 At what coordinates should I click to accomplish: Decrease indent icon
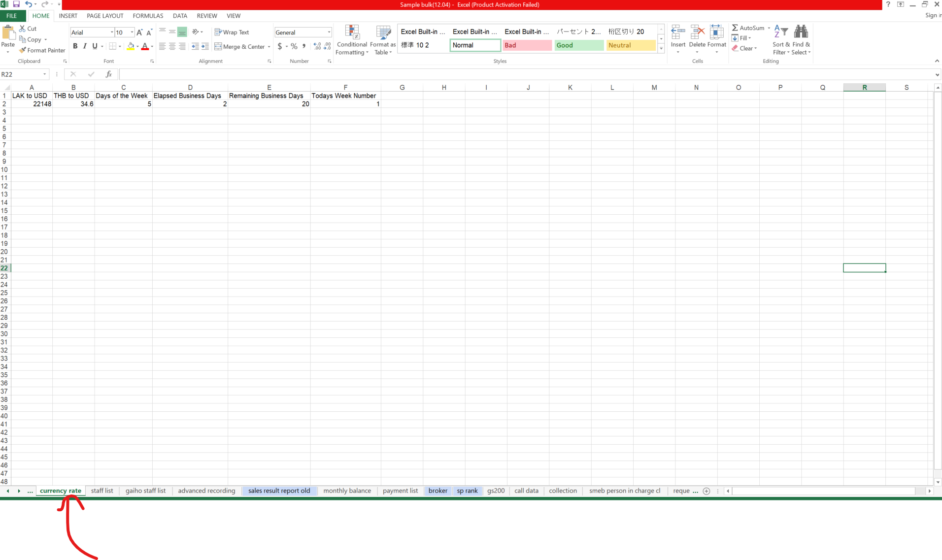pyautogui.click(x=196, y=46)
